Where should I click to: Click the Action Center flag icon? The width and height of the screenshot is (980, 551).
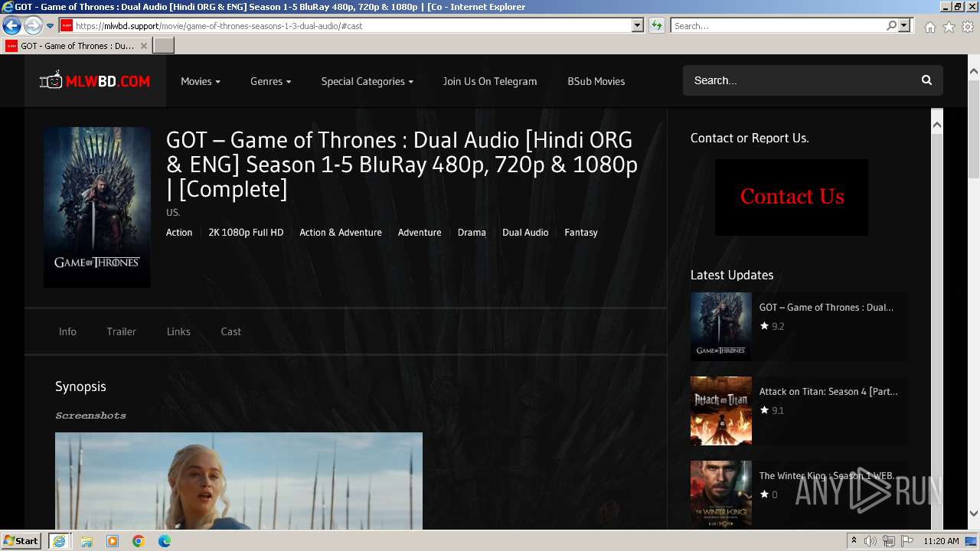(x=907, y=541)
